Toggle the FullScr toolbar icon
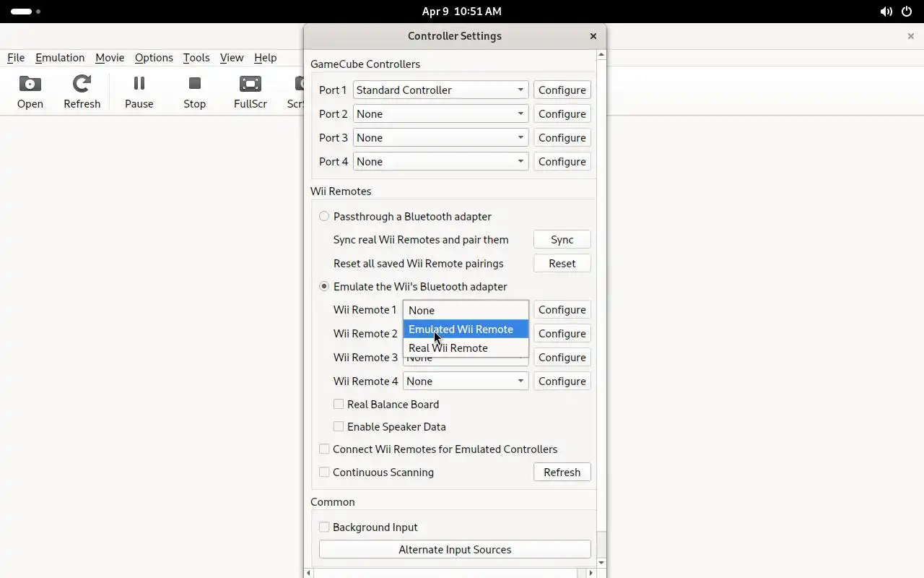This screenshot has height=578, width=924. [250, 92]
